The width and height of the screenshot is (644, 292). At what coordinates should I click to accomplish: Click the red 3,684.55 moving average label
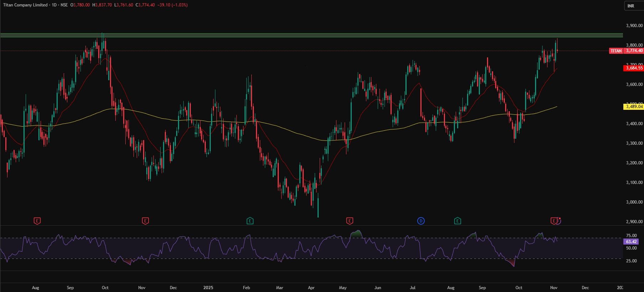[634, 68]
